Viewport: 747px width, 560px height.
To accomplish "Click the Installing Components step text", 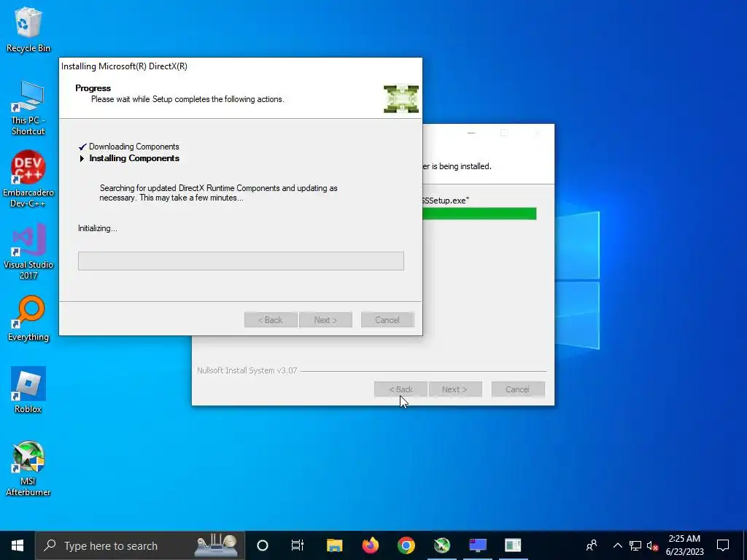I will 134,158.
